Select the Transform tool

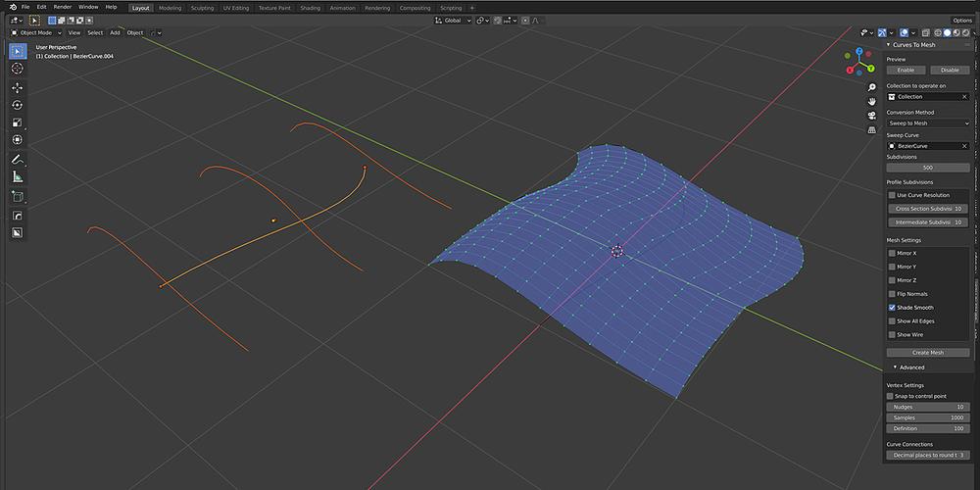coord(18,140)
